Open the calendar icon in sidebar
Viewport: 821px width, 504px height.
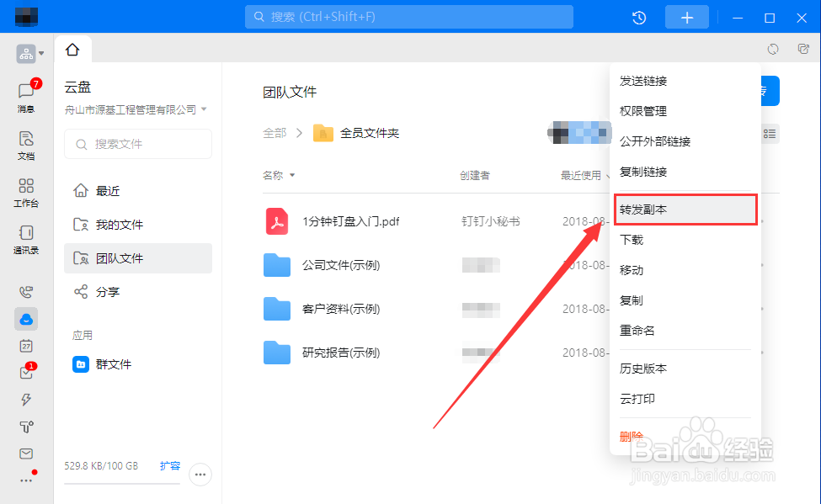[x=25, y=346]
